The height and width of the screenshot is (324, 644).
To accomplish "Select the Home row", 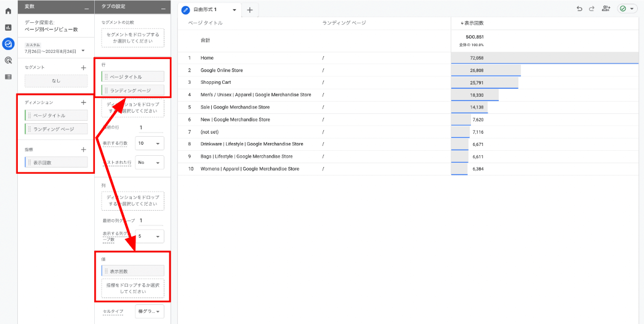I will [408, 58].
